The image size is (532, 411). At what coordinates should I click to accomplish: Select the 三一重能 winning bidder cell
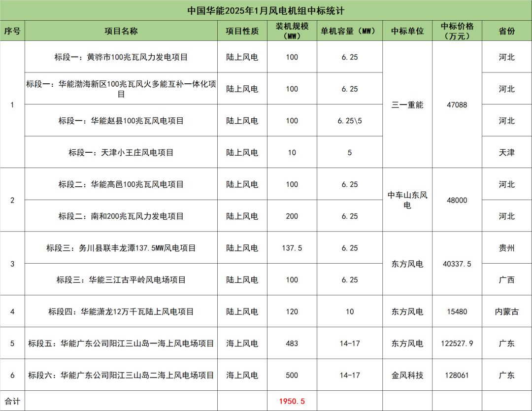point(407,104)
